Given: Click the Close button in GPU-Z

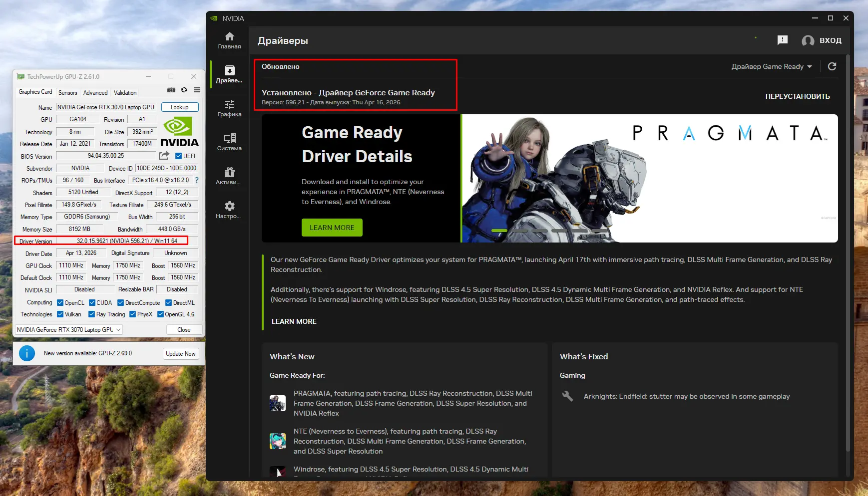Looking at the screenshot, I should (x=184, y=330).
